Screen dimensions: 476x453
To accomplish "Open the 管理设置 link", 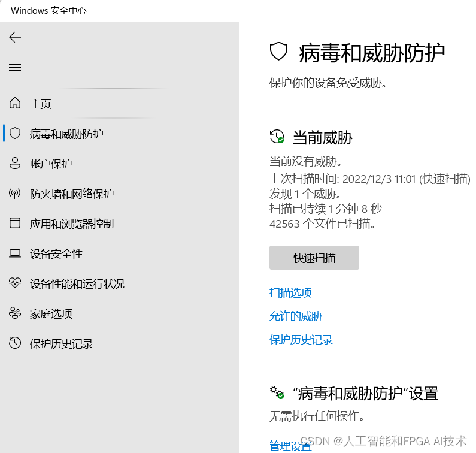I will tap(290, 446).
